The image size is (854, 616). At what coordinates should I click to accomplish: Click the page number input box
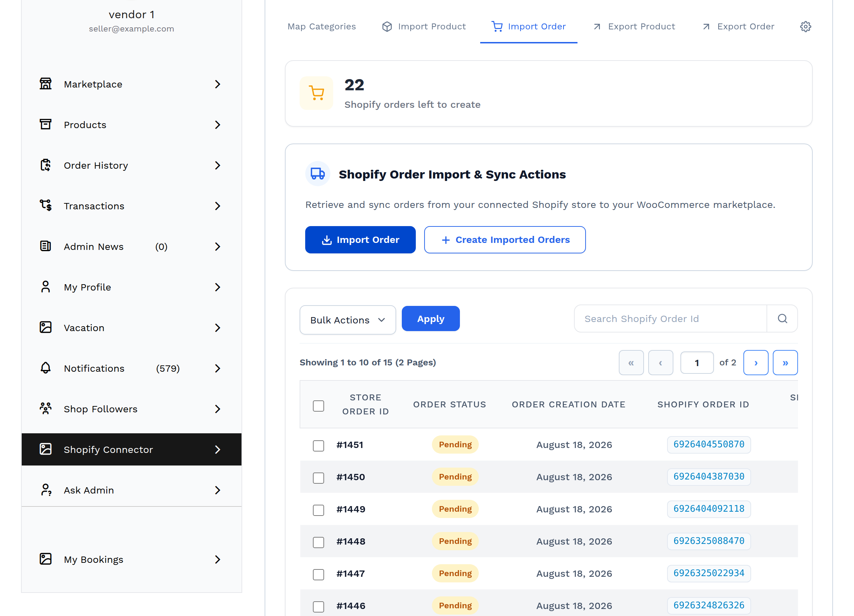(x=697, y=363)
